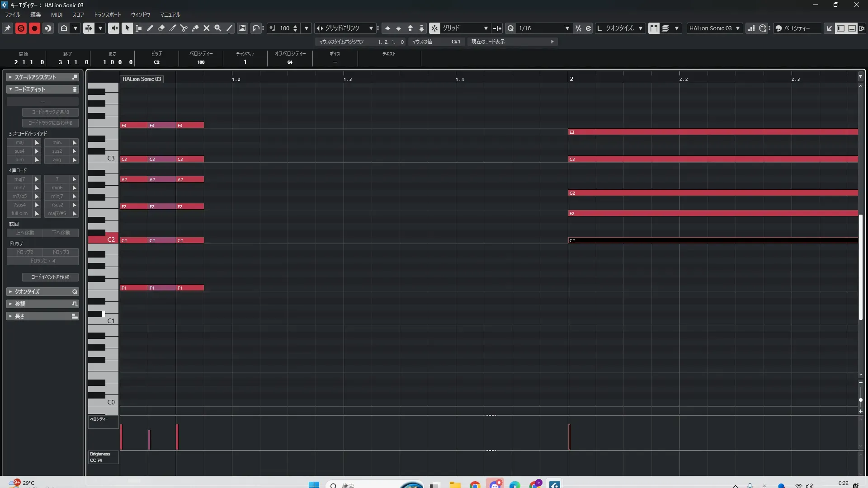The width and height of the screenshot is (868, 488).
Task: Open the MIDI menu
Action: pos(57,15)
